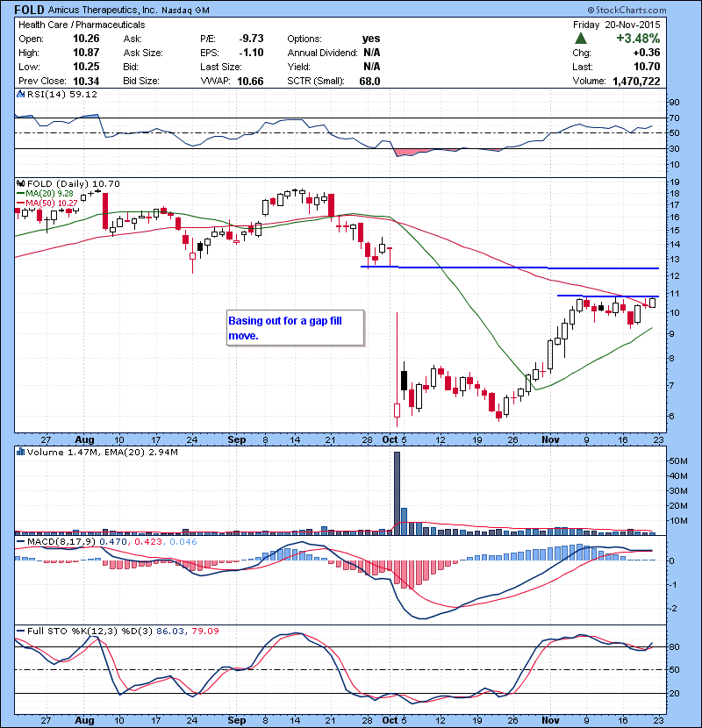Click the P/E value -9.73
The height and width of the screenshot is (728, 702).
(x=251, y=39)
